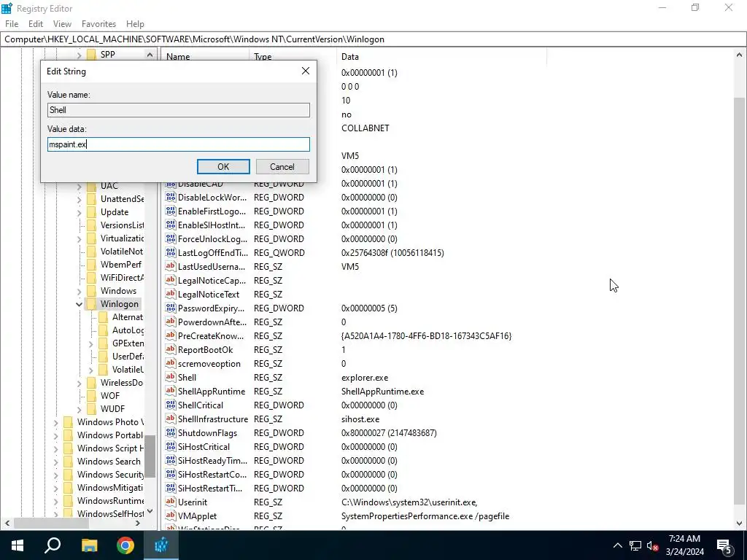Click the scremoveoption string value icon
The width and height of the screenshot is (747, 560).
[171, 363]
